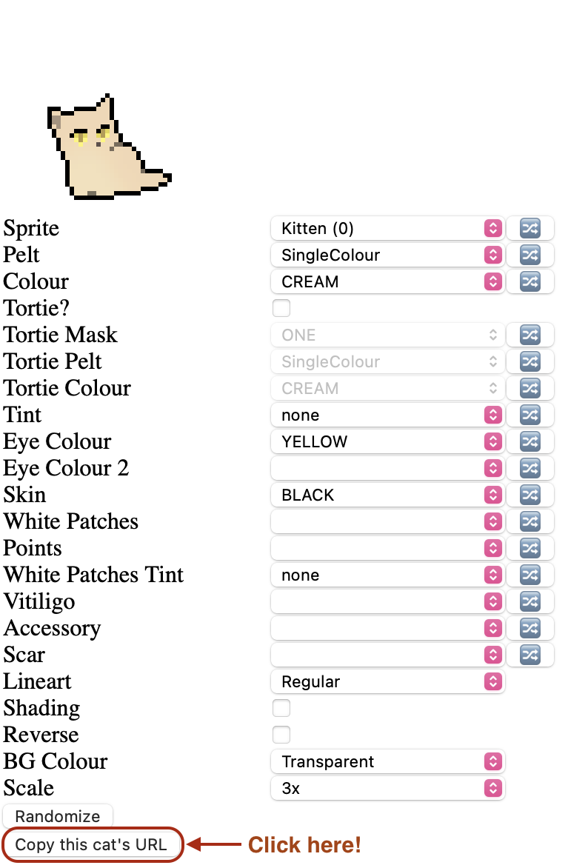The height and width of the screenshot is (868, 588).
Task: Open the Eye Colour dropdown showing YELLOW
Action: pos(387,441)
